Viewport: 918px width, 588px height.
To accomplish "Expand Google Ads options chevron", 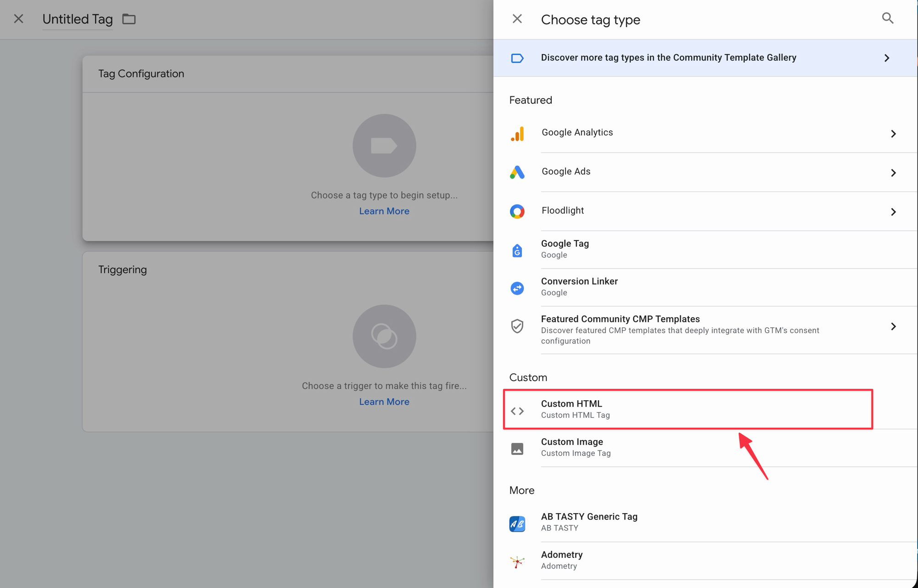I will coord(893,173).
